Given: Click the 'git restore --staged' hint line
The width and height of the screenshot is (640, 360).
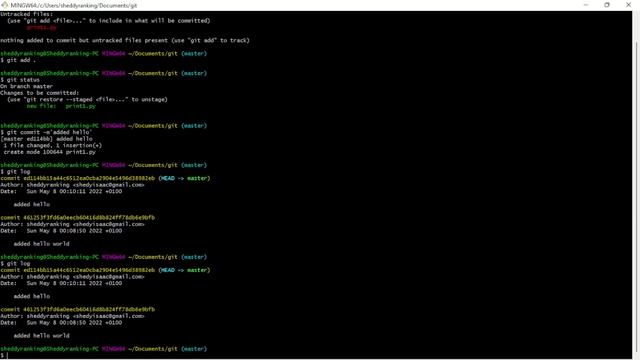Looking at the screenshot, I should pyautogui.click(x=87, y=99).
